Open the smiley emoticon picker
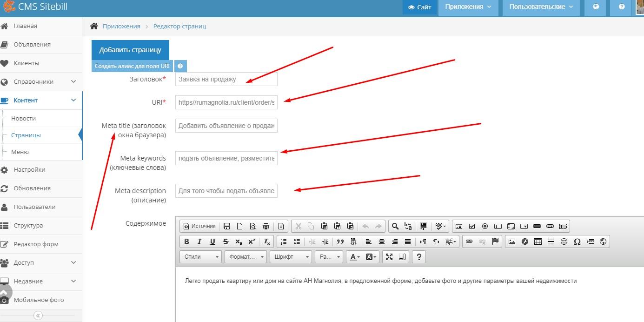The image size is (644, 322). (564, 241)
